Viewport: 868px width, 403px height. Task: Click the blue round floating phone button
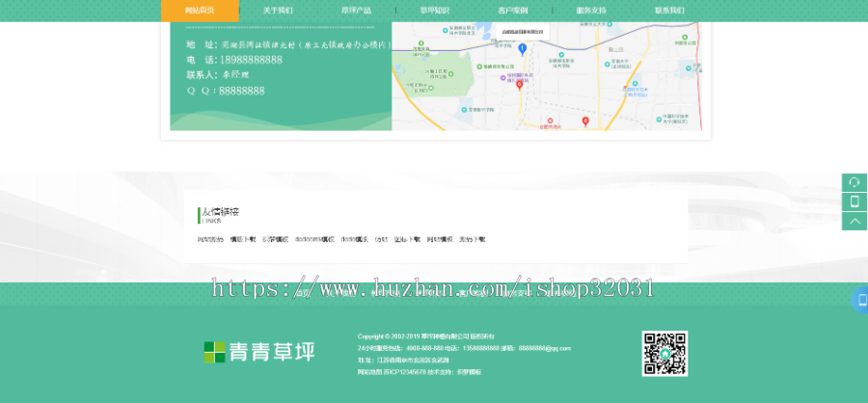(x=861, y=300)
